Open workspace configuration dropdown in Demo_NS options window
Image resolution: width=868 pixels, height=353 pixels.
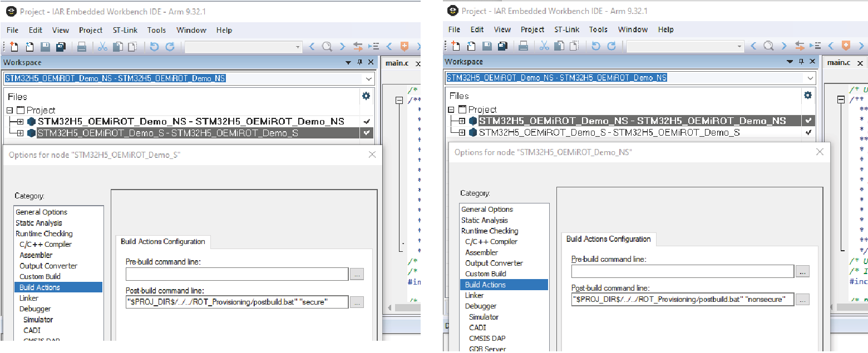pyautogui.click(x=810, y=78)
